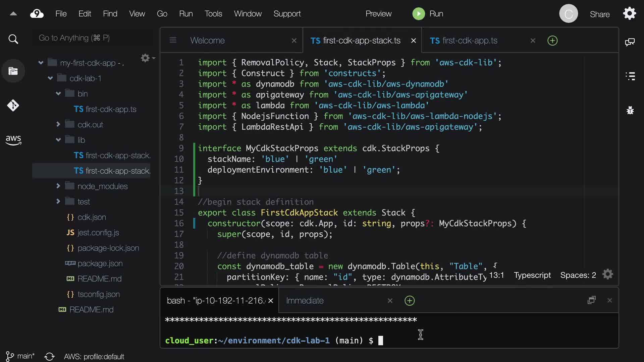Open editor settings gear in status bar
Viewport: 644px width, 362px height.
pos(607,275)
